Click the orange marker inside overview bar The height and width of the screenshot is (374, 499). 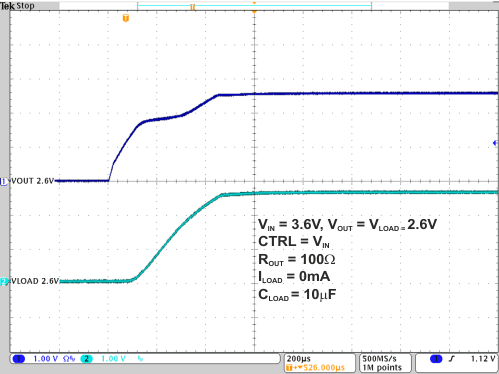(192, 7)
